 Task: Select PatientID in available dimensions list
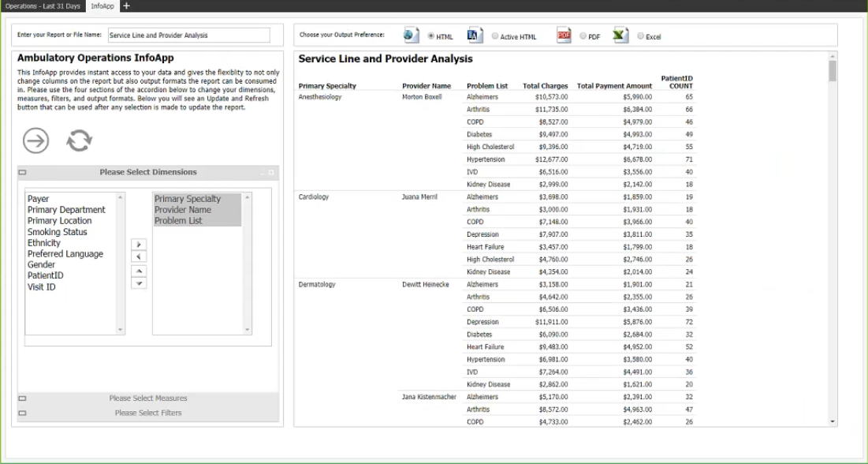pyautogui.click(x=46, y=275)
